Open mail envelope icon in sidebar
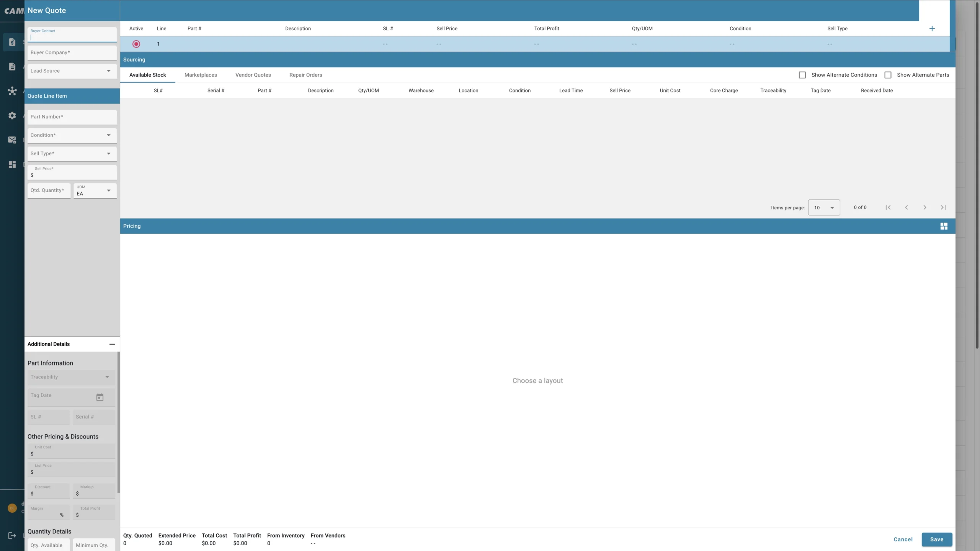 click(12, 140)
